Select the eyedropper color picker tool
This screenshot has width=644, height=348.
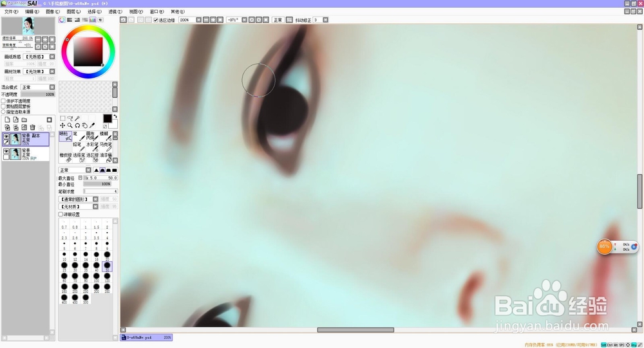tap(92, 125)
